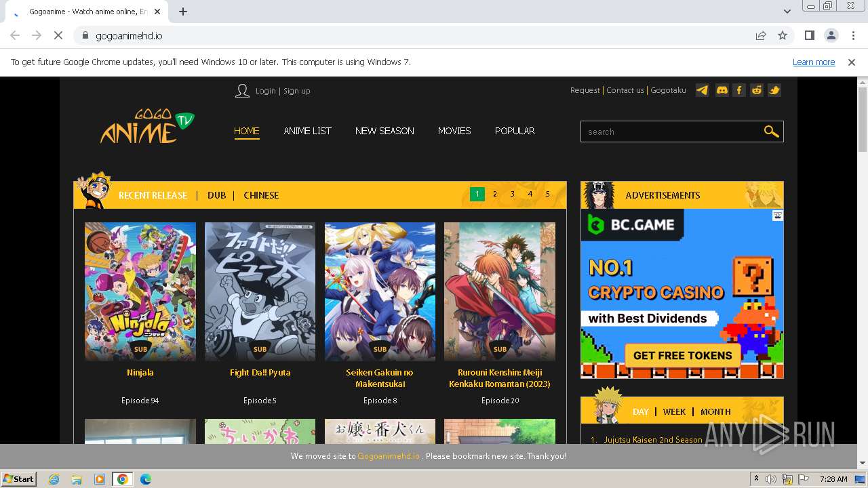This screenshot has height=488, width=868.
Task: Open the Contact us link
Action: click(625, 90)
